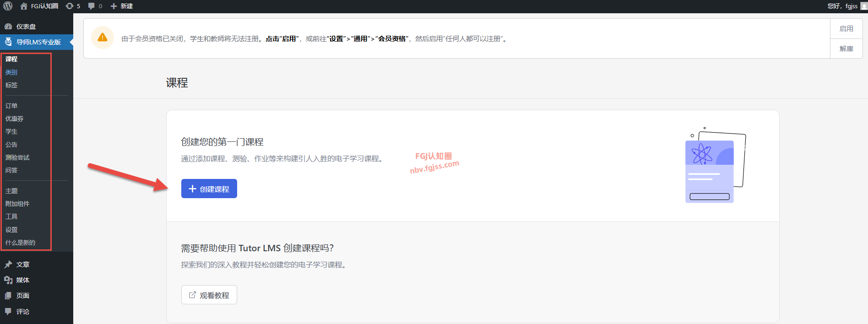
Task: Click the text 需要帮助使用 Tutor LMS 创建课程吗?
Action: [x=257, y=248]
